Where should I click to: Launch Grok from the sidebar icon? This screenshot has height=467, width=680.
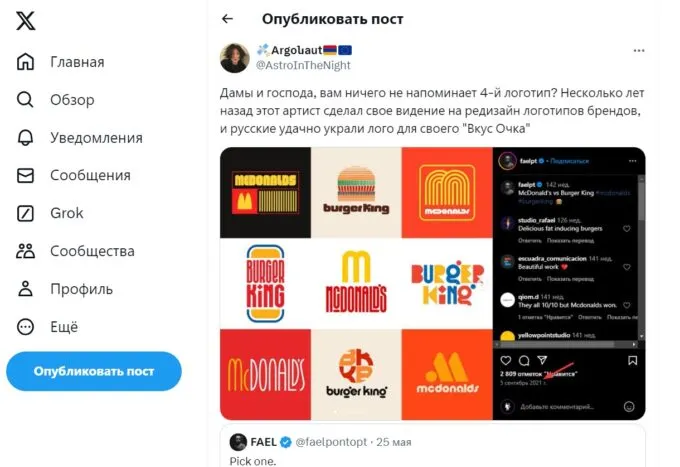(x=27, y=213)
